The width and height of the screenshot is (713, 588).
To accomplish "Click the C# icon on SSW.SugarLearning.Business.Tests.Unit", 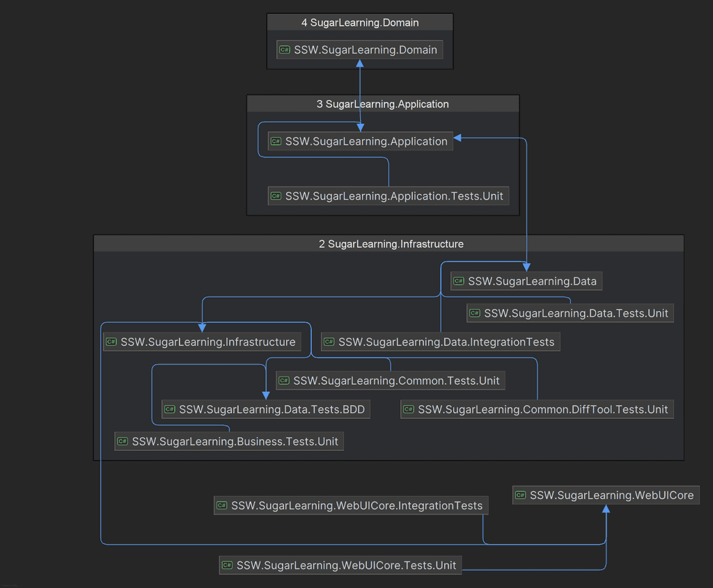I will [122, 441].
